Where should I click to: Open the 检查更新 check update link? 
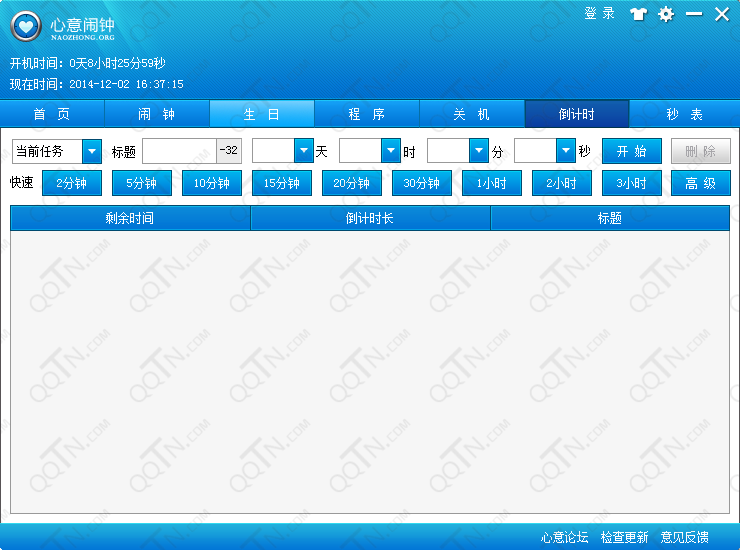click(624, 537)
